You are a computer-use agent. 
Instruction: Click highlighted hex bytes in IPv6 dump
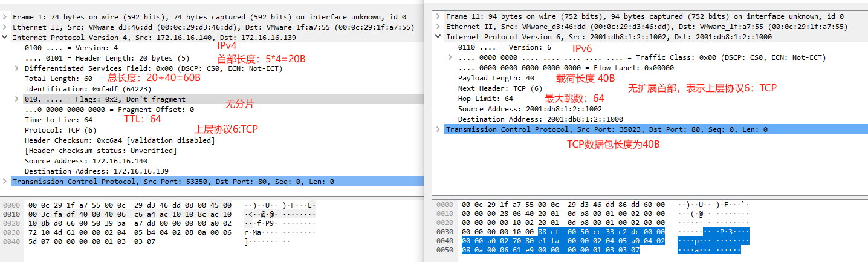coord(562,241)
